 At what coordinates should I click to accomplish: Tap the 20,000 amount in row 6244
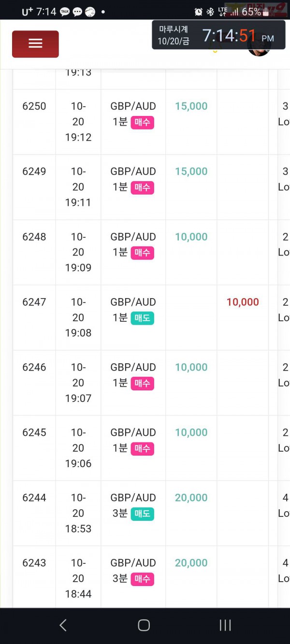[x=191, y=498]
